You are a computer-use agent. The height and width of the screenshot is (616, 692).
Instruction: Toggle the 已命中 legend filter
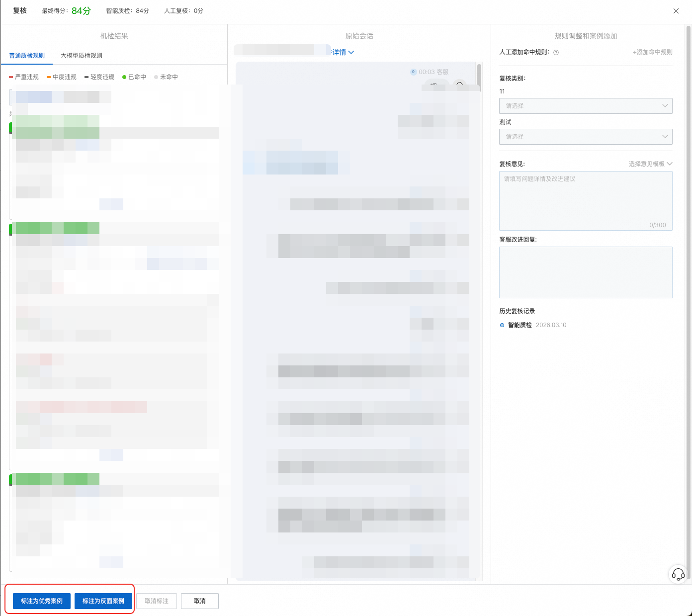click(134, 77)
